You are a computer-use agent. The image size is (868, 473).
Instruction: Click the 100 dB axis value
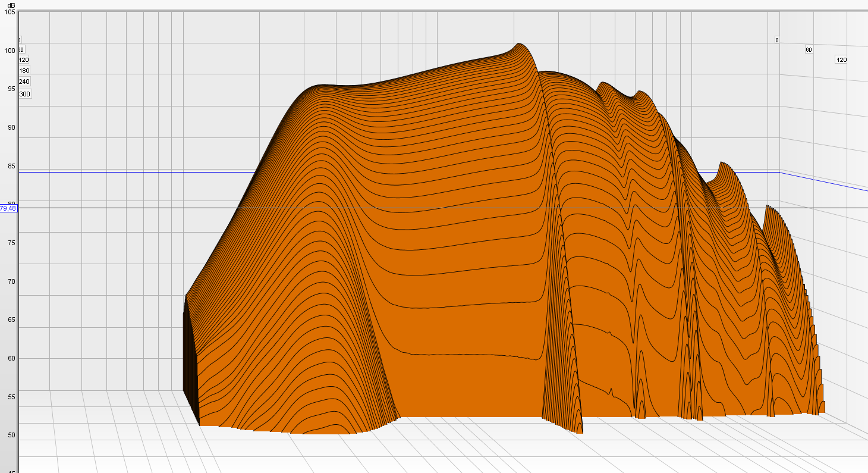pyautogui.click(x=9, y=51)
